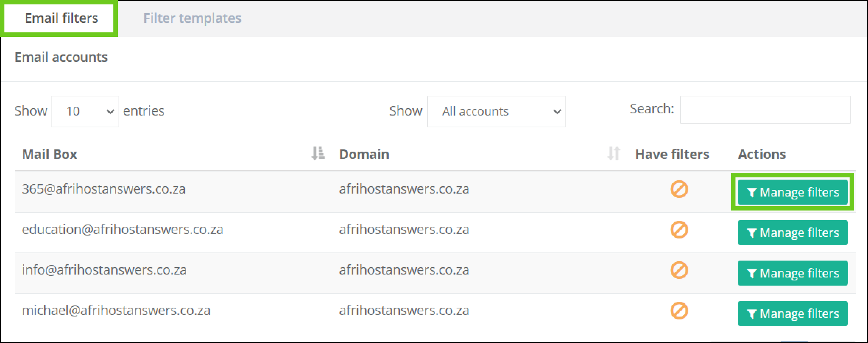Open the Filter templates tab

[x=192, y=18]
